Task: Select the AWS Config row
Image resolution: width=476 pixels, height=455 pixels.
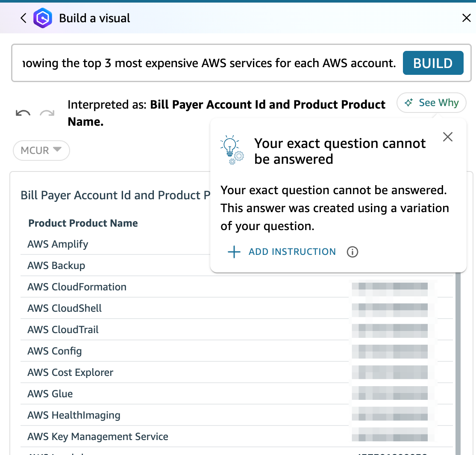Action: pos(237,351)
